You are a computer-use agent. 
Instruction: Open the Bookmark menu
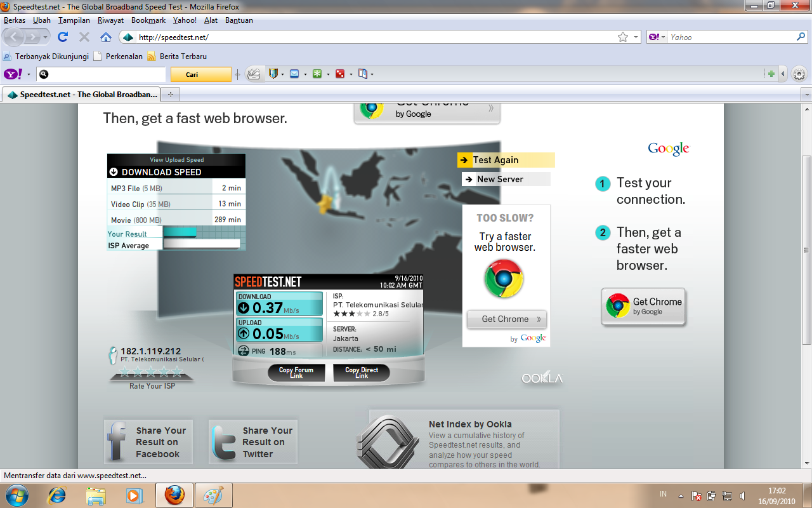[148, 20]
